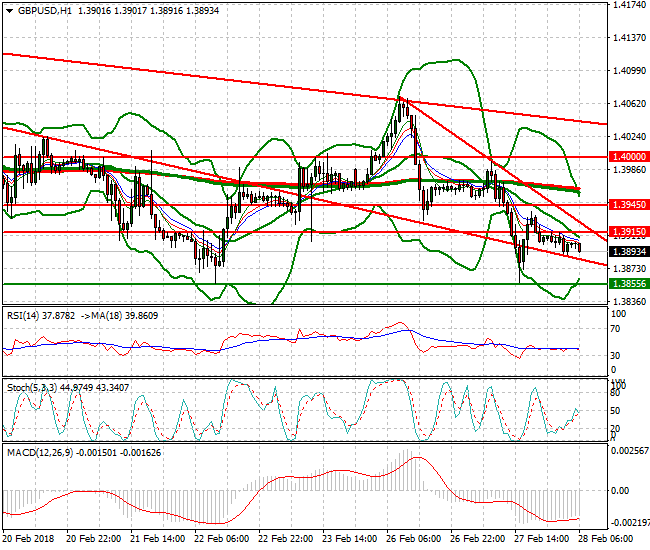
Task: Click the 26 Feb 22:00 time axis label
Action: pyautogui.click(x=478, y=539)
